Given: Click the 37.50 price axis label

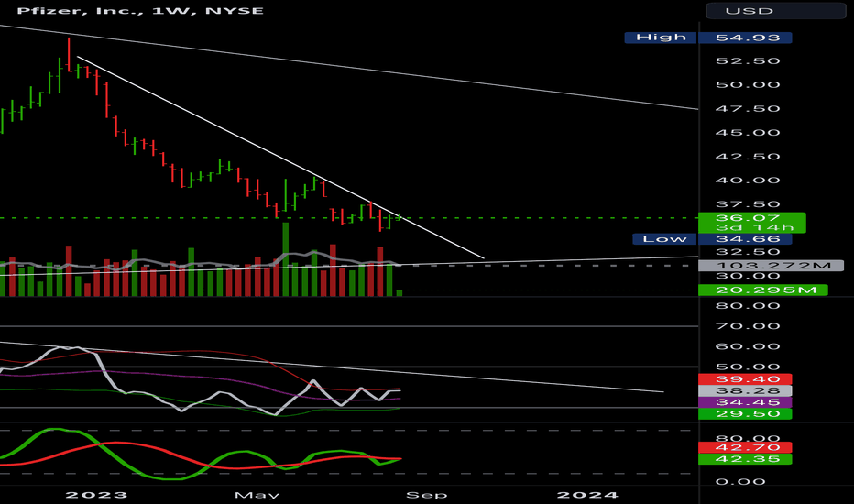Looking at the screenshot, I should click(748, 204).
